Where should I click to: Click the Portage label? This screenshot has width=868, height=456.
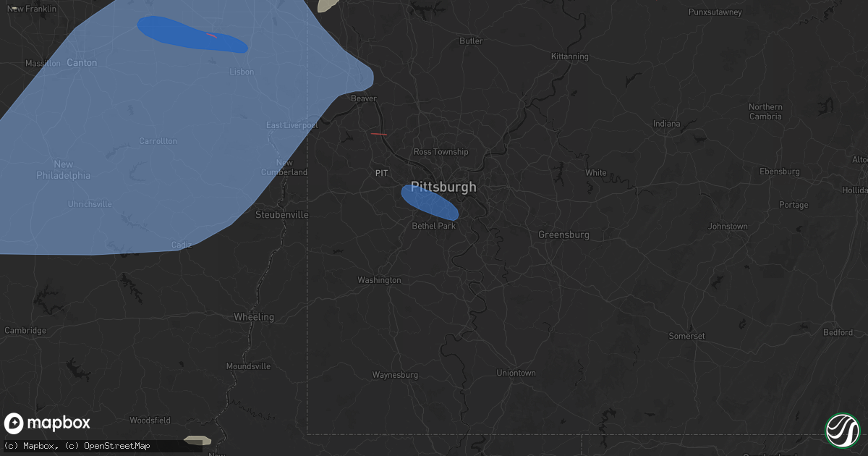pos(793,205)
